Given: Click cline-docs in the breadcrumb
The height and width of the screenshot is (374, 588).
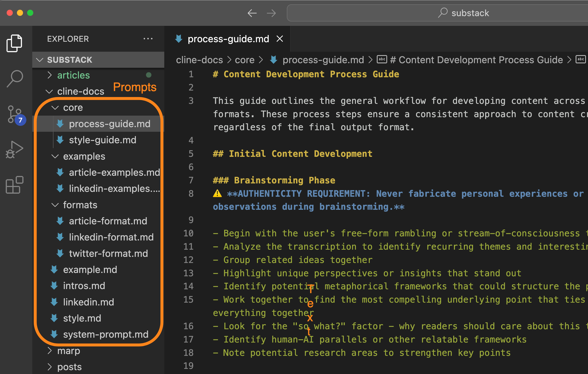Looking at the screenshot, I should tap(199, 60).
